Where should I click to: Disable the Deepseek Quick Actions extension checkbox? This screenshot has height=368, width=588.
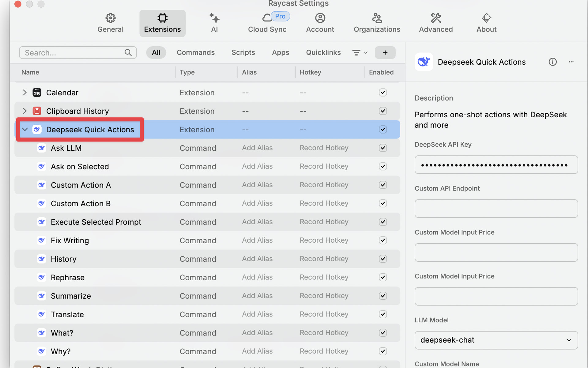(383, 129)
